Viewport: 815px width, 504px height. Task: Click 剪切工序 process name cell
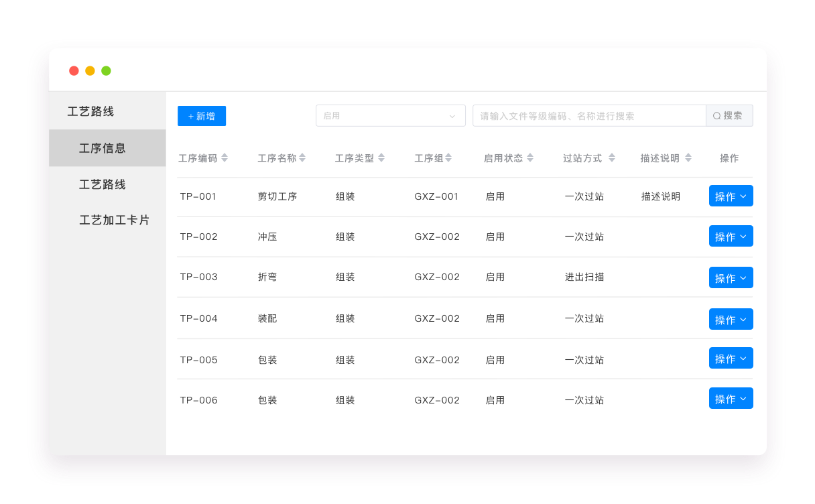click(277, 196)
